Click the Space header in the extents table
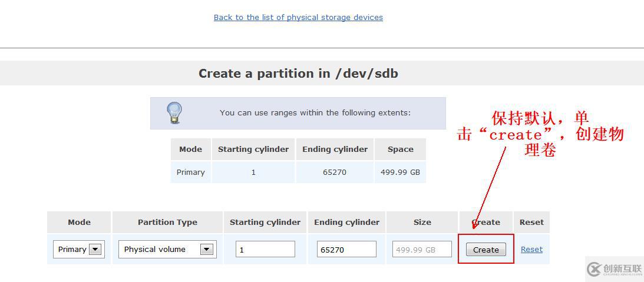This screenshot has width=644, height=282. (400, 150)
